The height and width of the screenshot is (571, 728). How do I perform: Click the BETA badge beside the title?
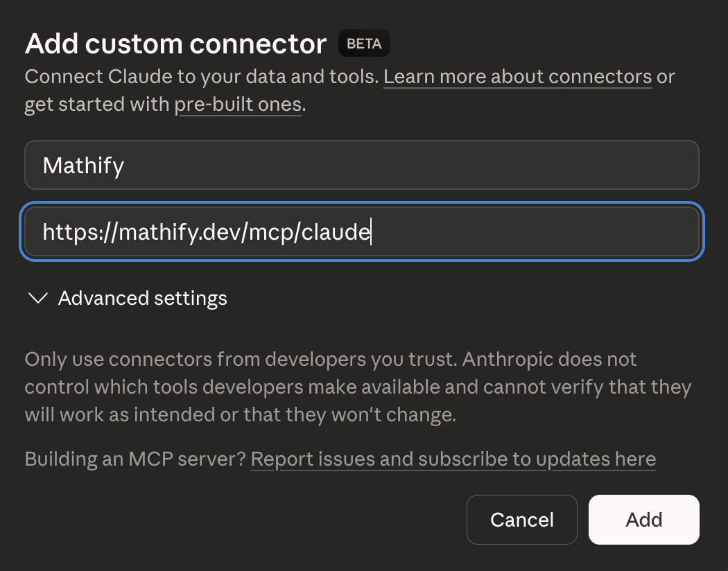364,44
